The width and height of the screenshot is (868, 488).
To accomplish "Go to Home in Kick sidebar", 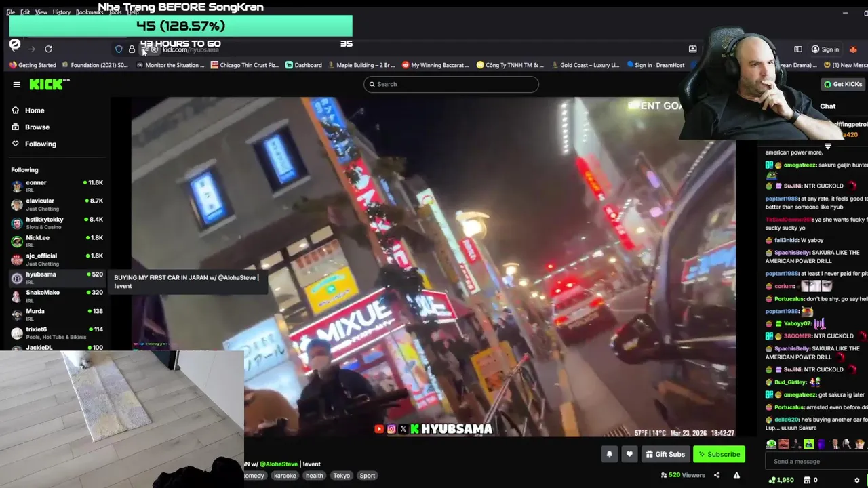I will tap(28, 110).
